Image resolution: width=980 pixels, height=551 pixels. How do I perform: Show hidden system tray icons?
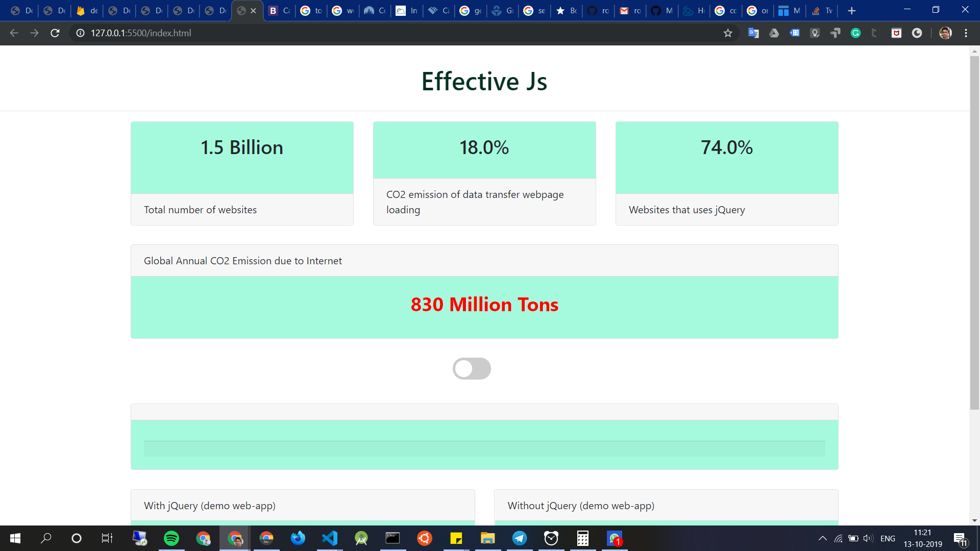coord(822,538)
